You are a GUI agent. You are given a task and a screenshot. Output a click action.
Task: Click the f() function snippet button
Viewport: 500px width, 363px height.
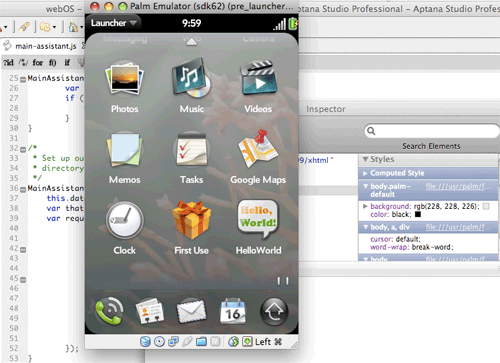click(53, 63)
